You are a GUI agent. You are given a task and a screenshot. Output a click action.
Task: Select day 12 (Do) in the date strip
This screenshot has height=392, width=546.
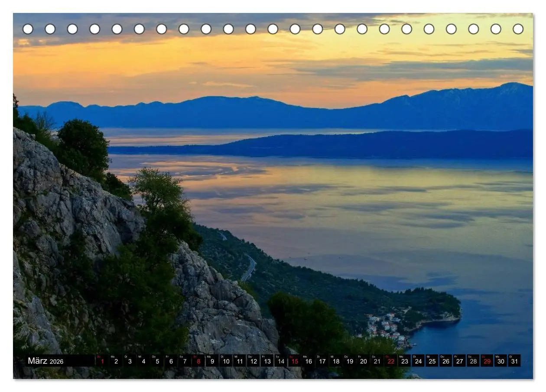[253, 361]
